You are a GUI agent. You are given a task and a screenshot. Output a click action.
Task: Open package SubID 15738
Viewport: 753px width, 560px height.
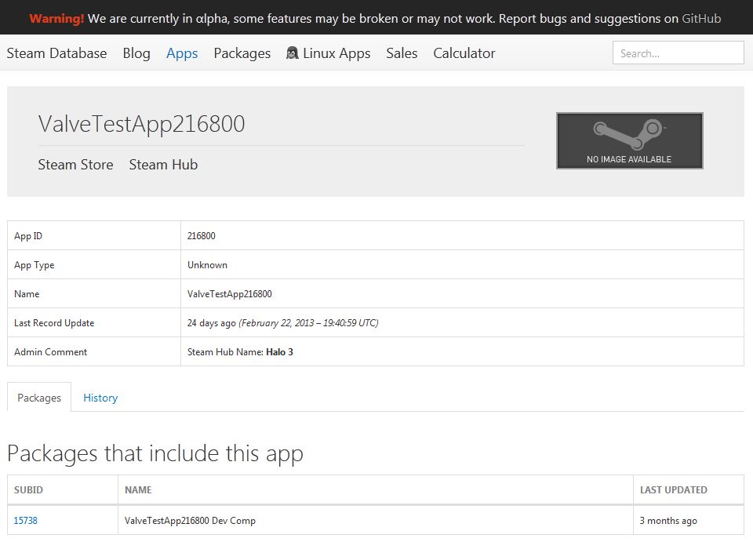[25, 521]
